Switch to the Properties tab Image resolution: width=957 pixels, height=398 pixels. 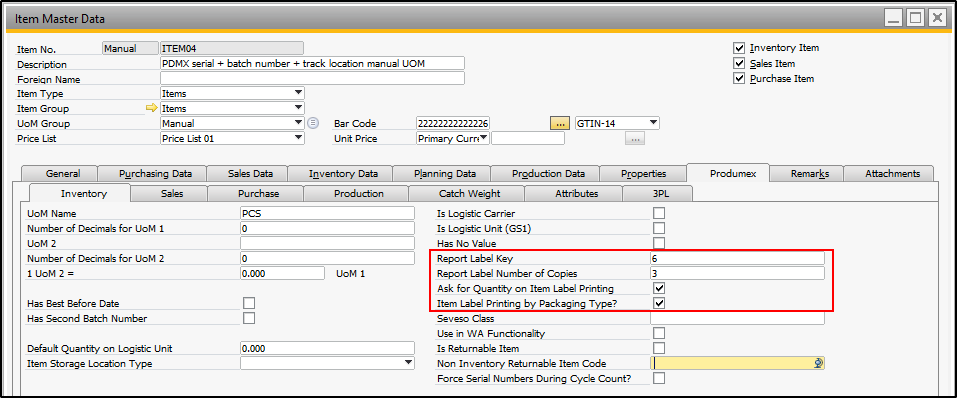pyautogui.click(x=643, y=173)
